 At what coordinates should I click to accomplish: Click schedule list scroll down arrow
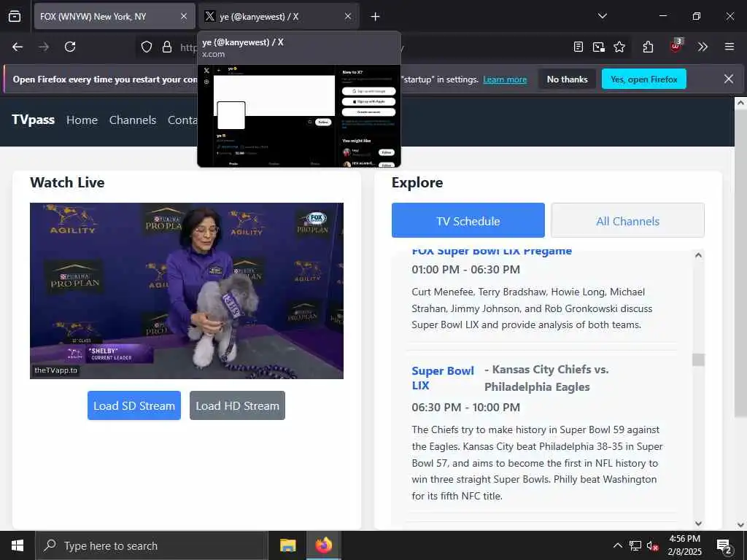click(698, 524)
